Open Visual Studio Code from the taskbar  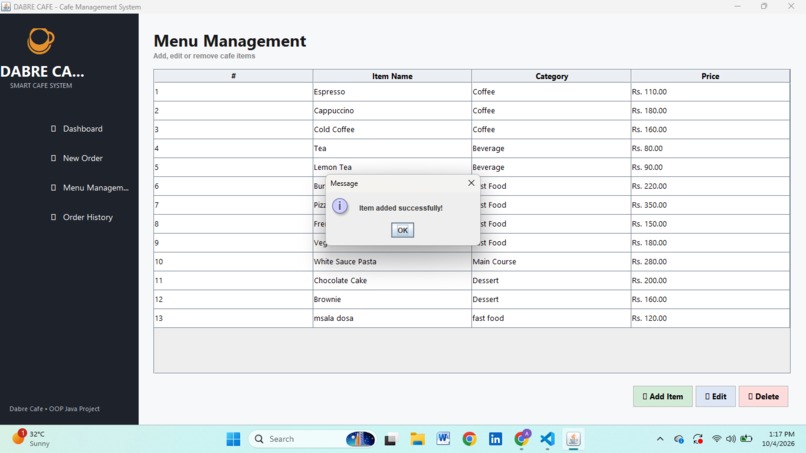pyautogui.click(x=547, y=439)
